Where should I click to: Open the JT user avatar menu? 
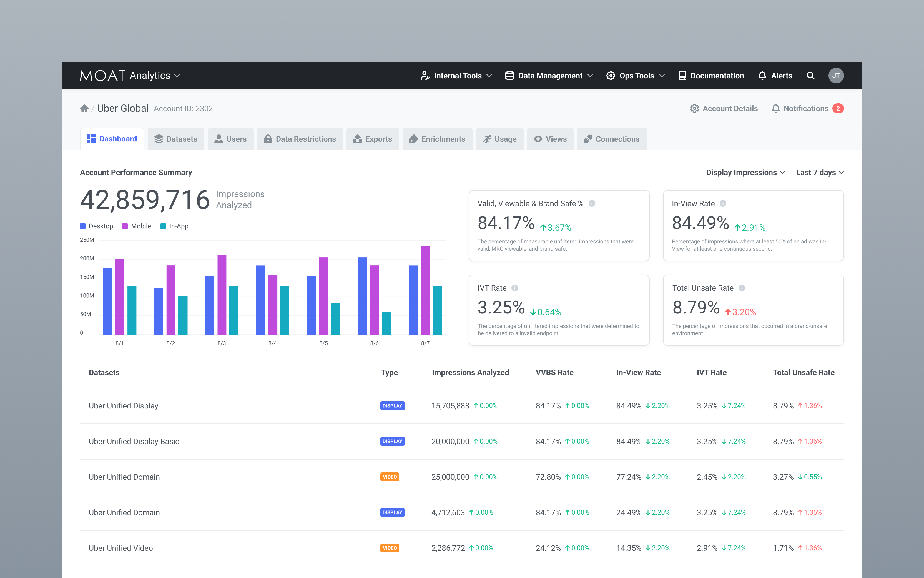[x=836, y=76]
